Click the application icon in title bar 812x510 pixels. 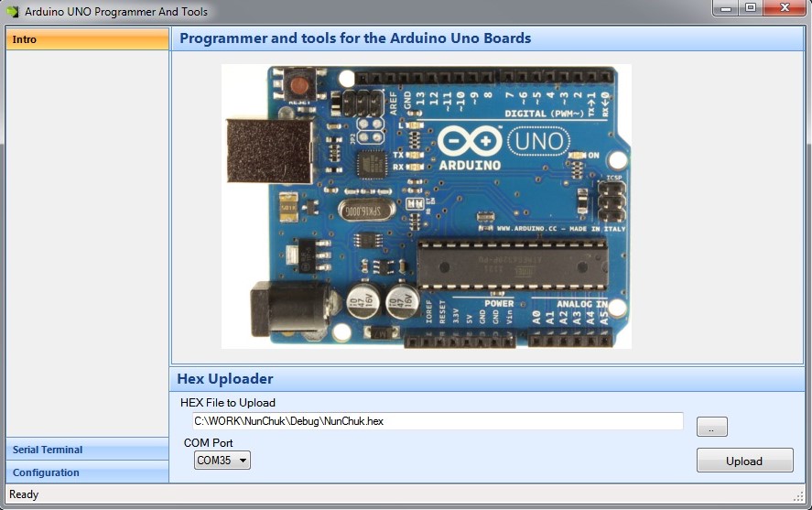(x=13, y=11)
